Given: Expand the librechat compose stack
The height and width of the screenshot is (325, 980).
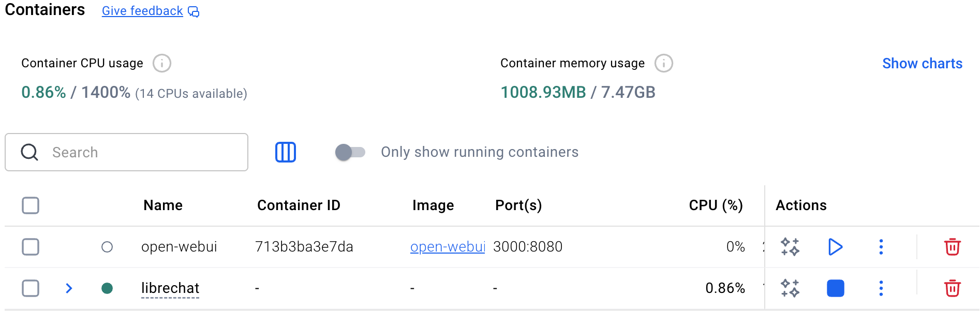Looking at the screenshot, I should (x=69, y=288).
